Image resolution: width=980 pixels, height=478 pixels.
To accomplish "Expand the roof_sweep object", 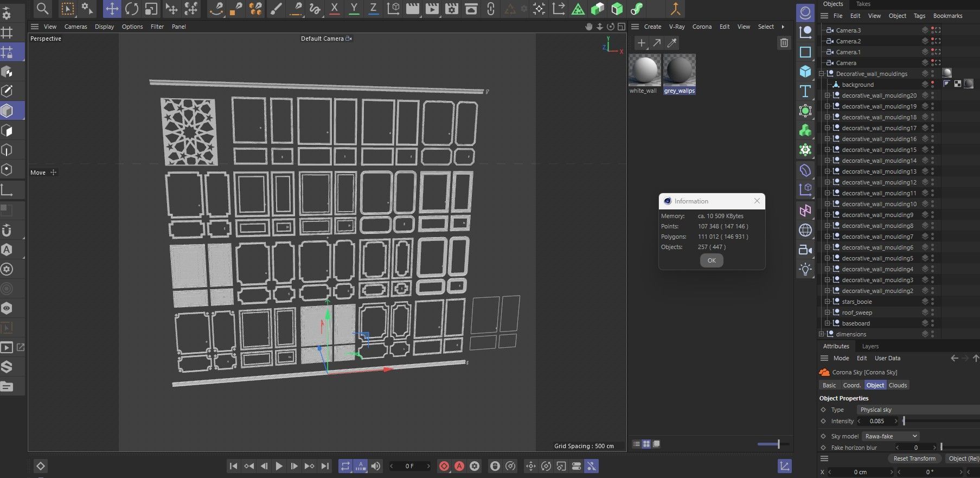I will (x=827, y=313).
